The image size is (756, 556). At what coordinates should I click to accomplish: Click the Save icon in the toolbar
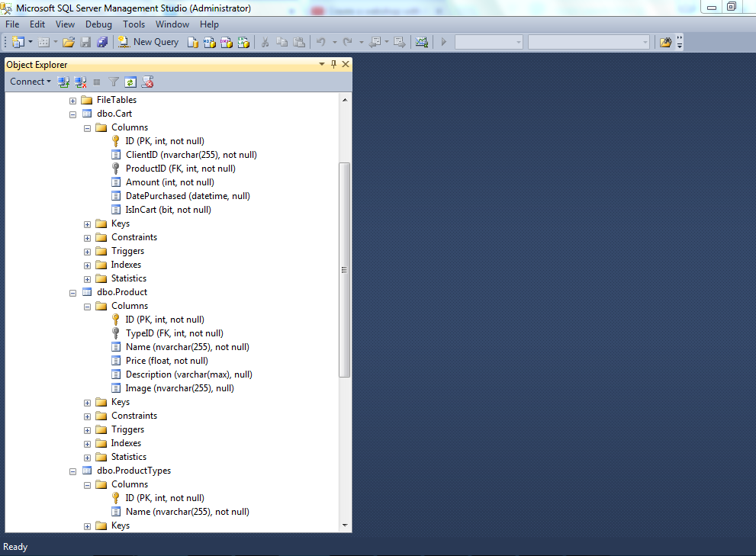click(85, 43)
